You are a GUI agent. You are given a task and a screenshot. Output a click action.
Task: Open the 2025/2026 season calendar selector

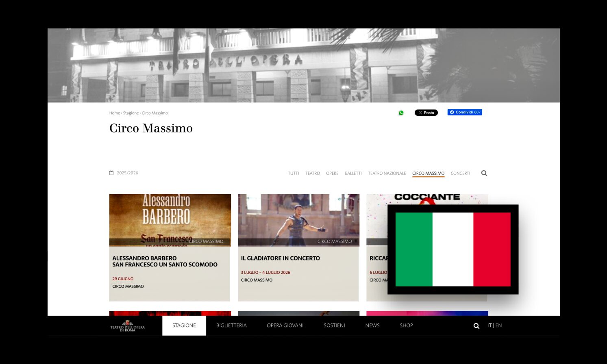point(124,173)
